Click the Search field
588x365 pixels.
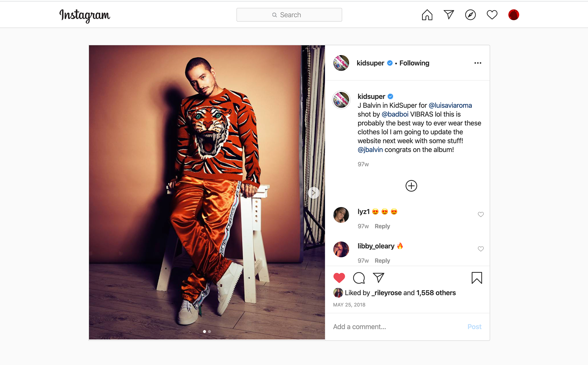289,15
